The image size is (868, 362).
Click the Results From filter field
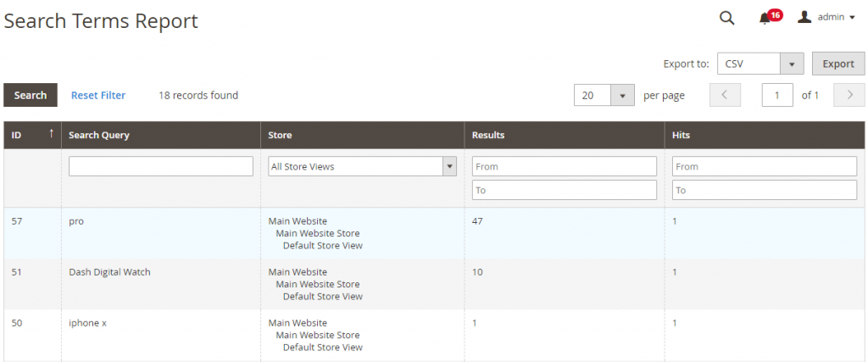[565, 166]
